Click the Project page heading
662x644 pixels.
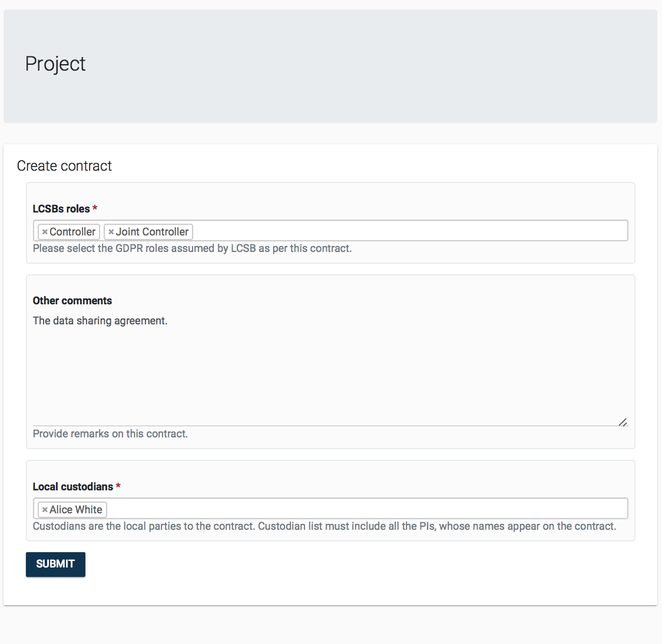pyautogui.click(x=55, y=64)
